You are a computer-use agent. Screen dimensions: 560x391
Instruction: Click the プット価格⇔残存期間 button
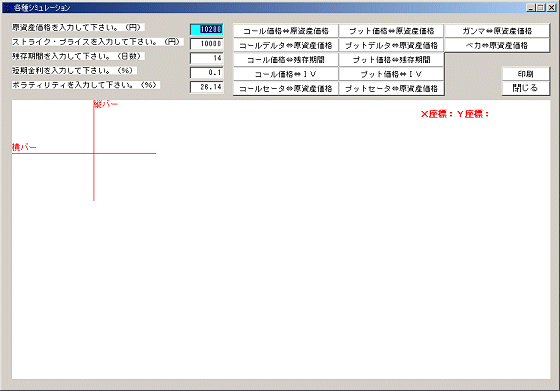(x=391, y=60)
